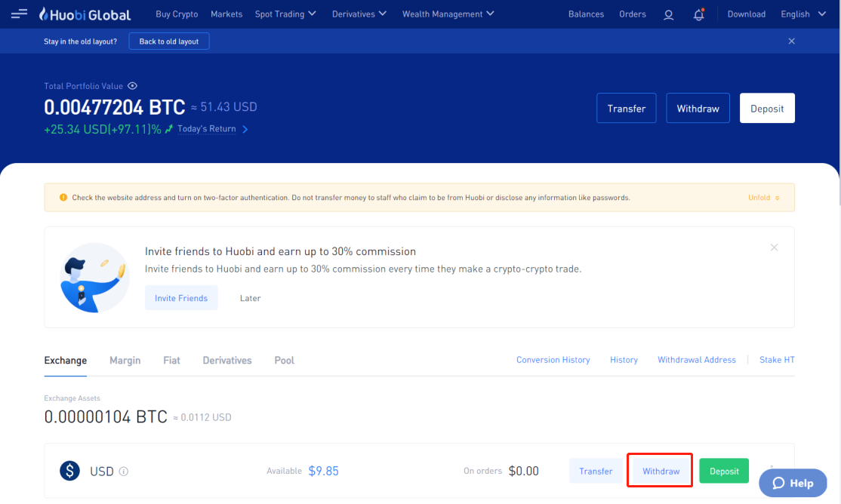Image resolution: width=841 pixels, height=504 pixels.
Task: Click the $0.00 on orders value
Action: [523, 471]
